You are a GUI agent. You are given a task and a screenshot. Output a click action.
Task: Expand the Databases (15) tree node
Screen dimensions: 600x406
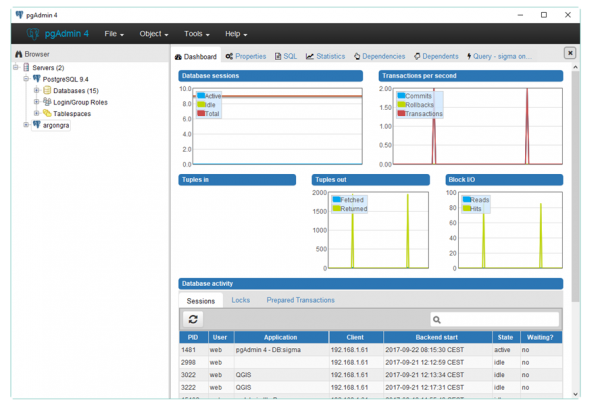[36, 90]
